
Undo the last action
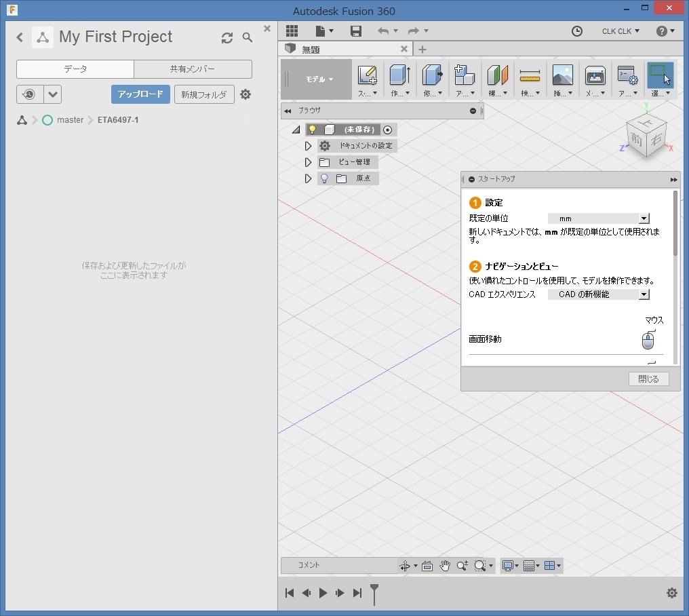tap(383, 31)
